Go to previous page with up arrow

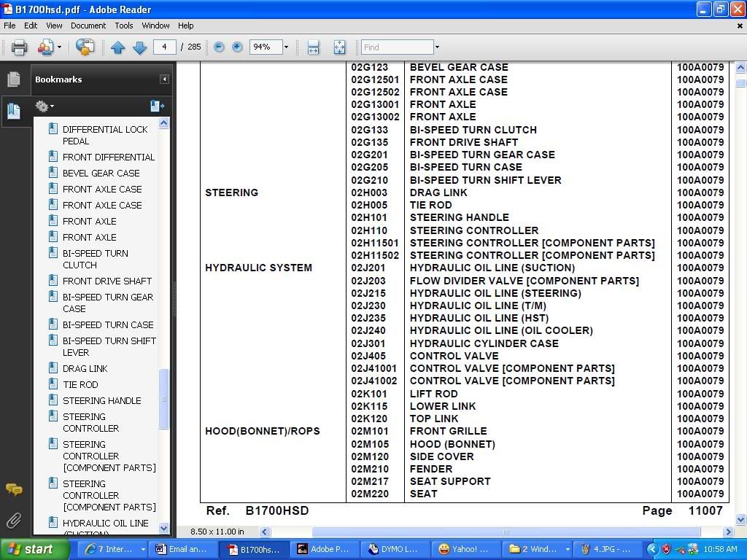coord(117,47)
